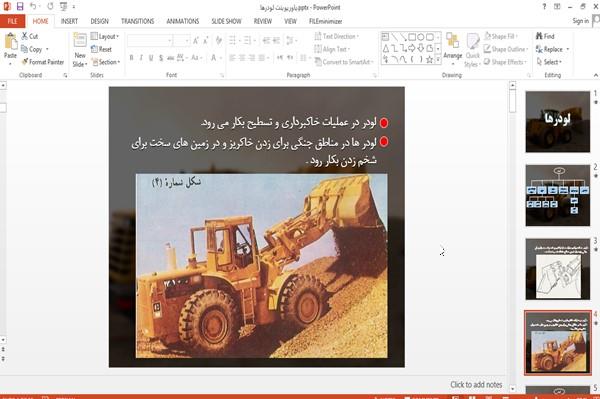Viewport: 600px width, 399px height.
Task: Open Shape Outline color options
Action: 506,49
